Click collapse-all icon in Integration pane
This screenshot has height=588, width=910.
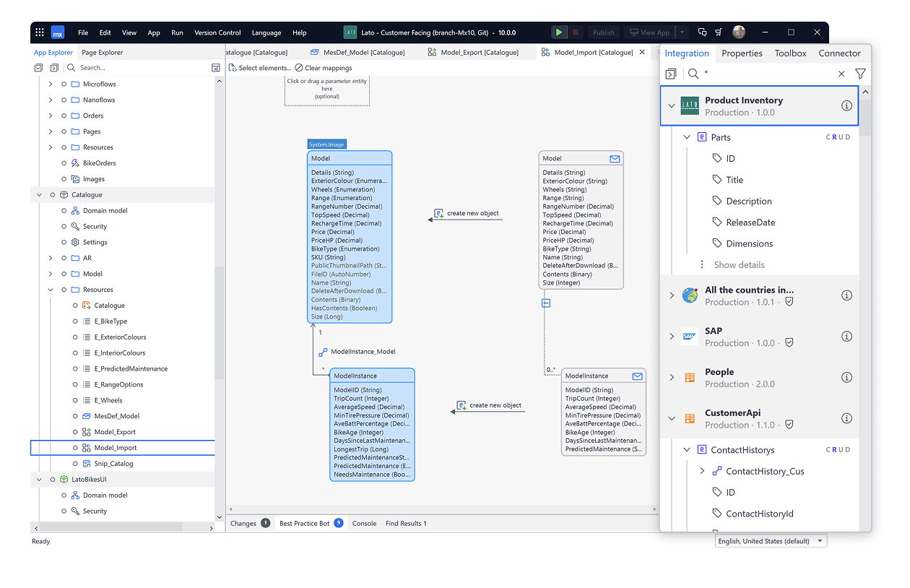pyautogui.click(x=671, y=74)
